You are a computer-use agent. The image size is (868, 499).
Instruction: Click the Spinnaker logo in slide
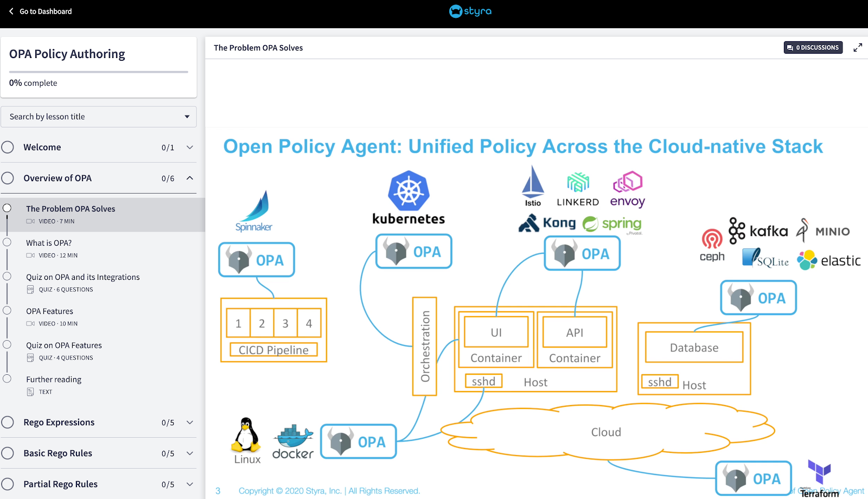(254, 211)
